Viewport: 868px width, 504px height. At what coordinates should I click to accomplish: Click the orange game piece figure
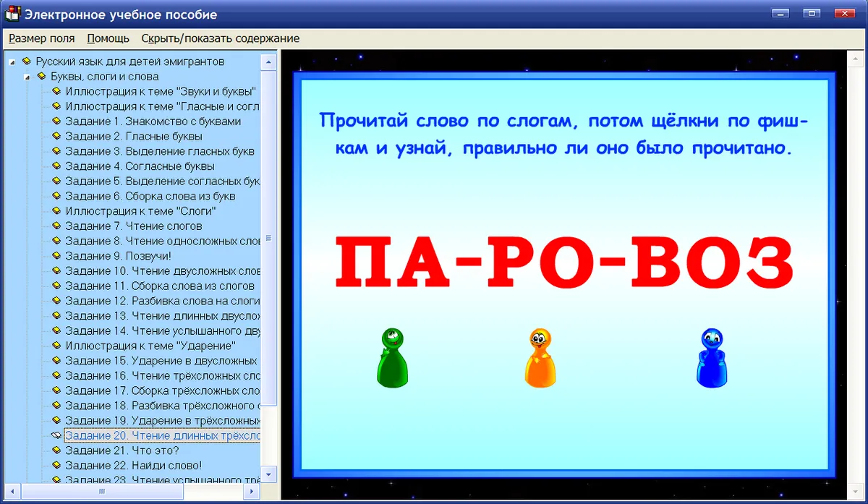541,357
